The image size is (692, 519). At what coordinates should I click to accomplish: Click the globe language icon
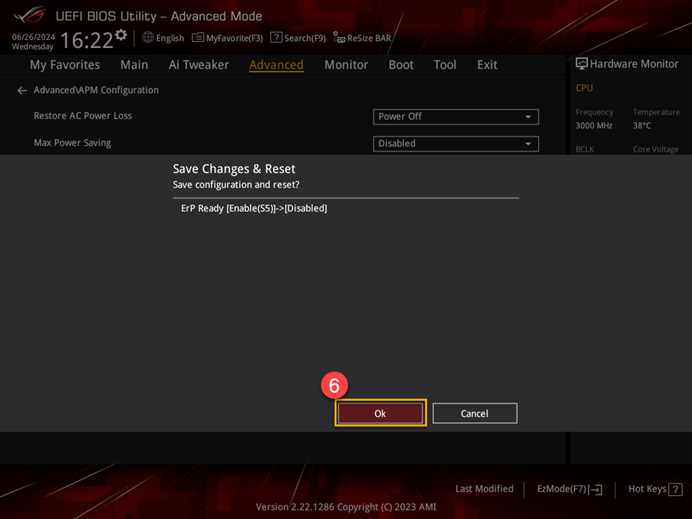[x=147, y=38]
